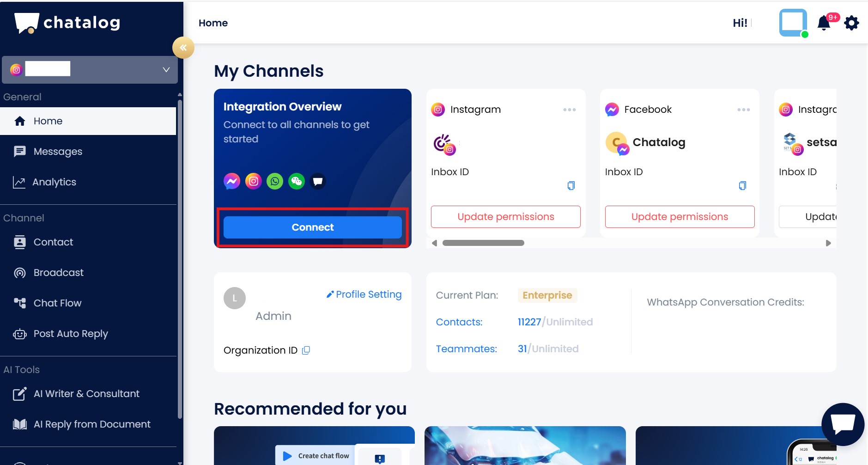Copy the Facebook Chatalog Inbox ID
The height and width of the screenshot is (465, 868).
(742, 186)
